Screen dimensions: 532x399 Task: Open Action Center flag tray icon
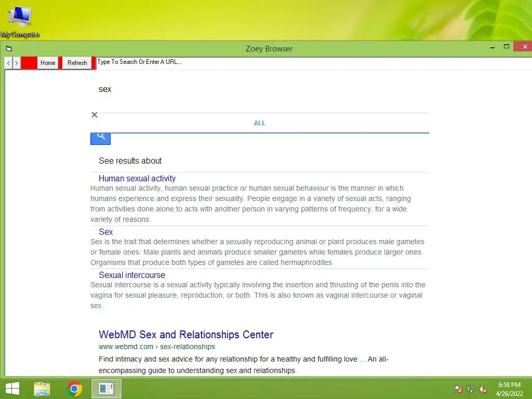pos(458,389)
